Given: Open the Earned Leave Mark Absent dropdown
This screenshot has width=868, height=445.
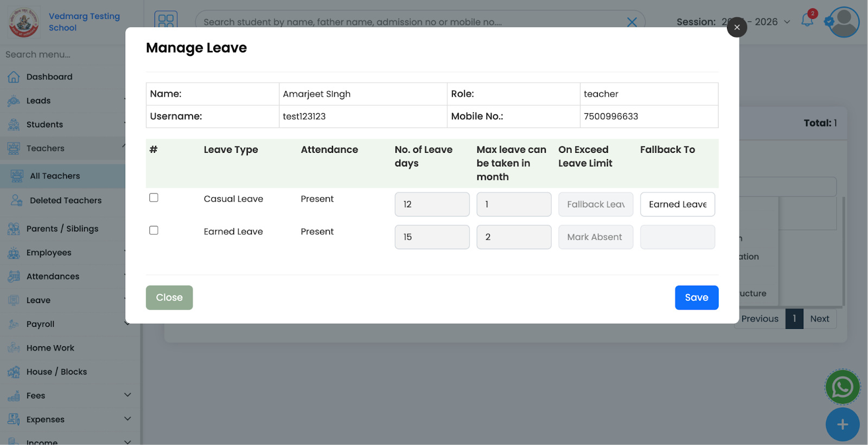Looking at the screenshot, I should click(595, 237).
